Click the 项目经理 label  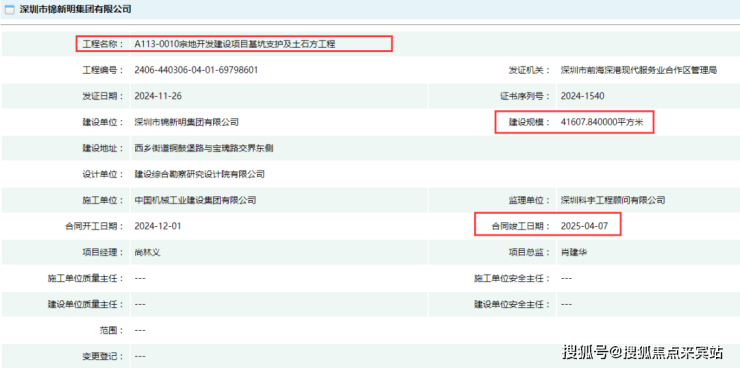point(103,252)
